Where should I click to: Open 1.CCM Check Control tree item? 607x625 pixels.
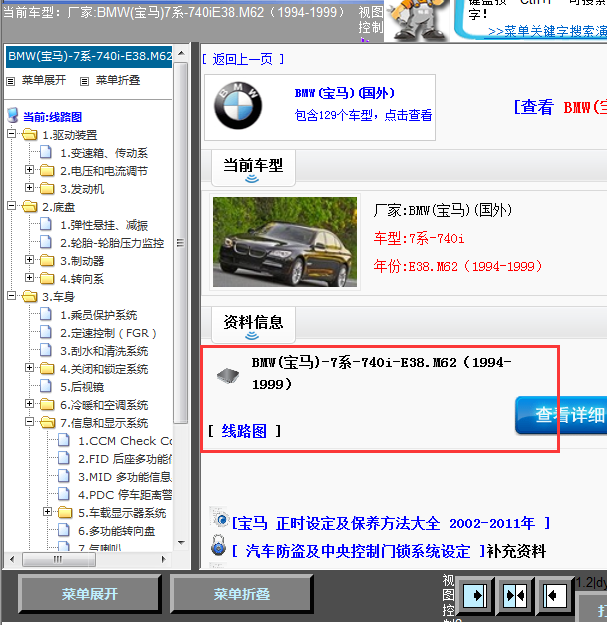(125, 441)
